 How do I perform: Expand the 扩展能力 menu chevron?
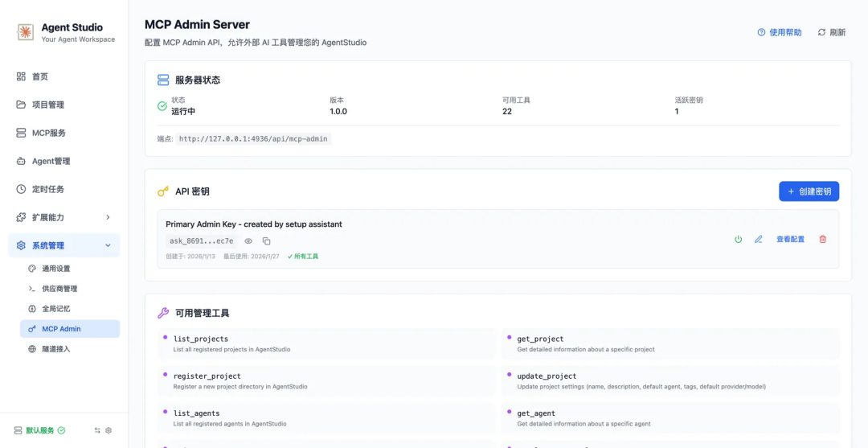pyautogui.click(x=108, y=217)
